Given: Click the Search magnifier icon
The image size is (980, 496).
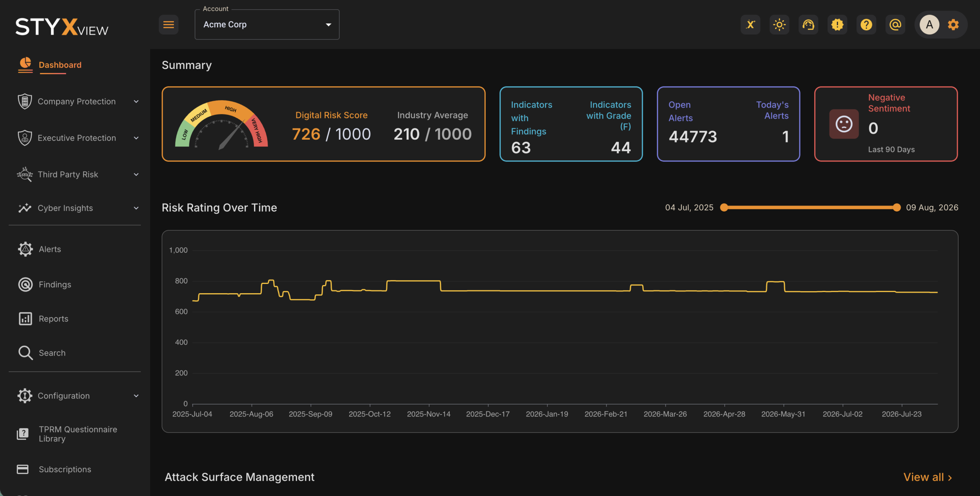Looking at the screenshot, I should [25, 352].
